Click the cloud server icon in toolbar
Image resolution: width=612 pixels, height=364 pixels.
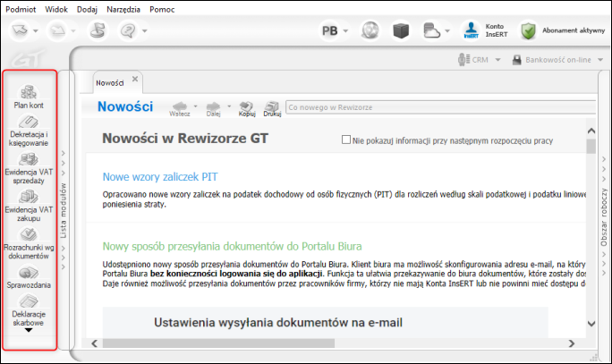[x=431, y=30]
